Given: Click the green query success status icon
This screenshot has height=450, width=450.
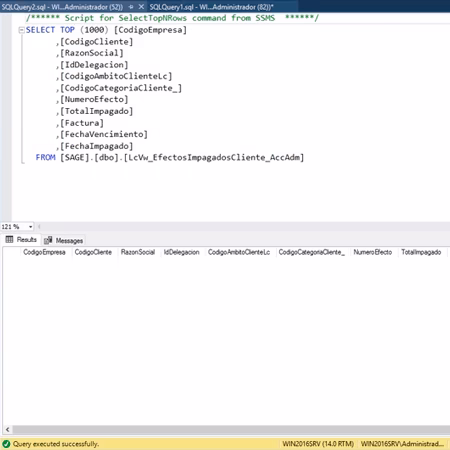Looking at the screenshot, I should click(x=6, y=444).
